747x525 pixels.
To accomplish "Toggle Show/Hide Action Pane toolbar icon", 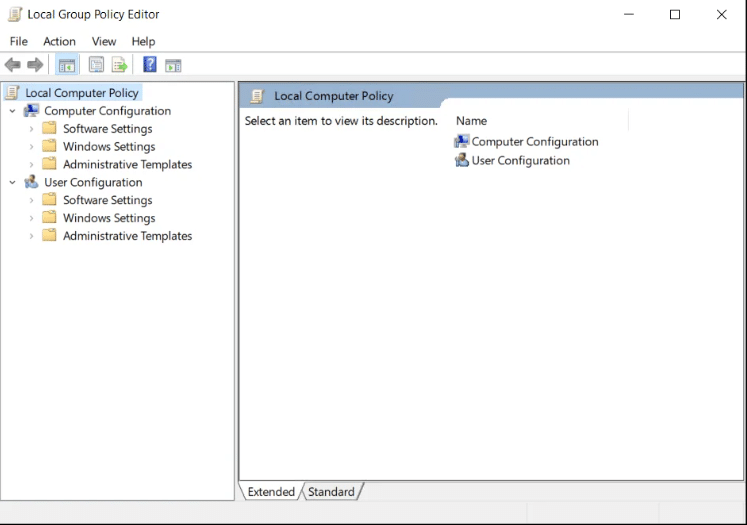I will point(173,65).
